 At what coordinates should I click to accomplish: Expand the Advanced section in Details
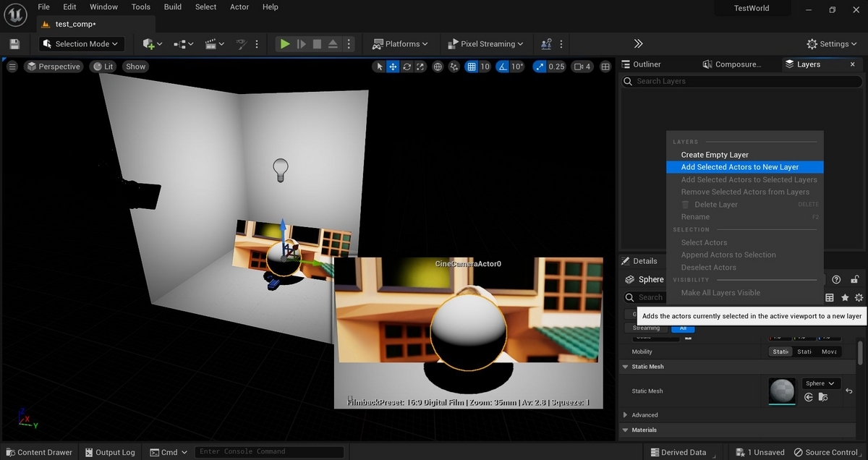pos(626,415)
